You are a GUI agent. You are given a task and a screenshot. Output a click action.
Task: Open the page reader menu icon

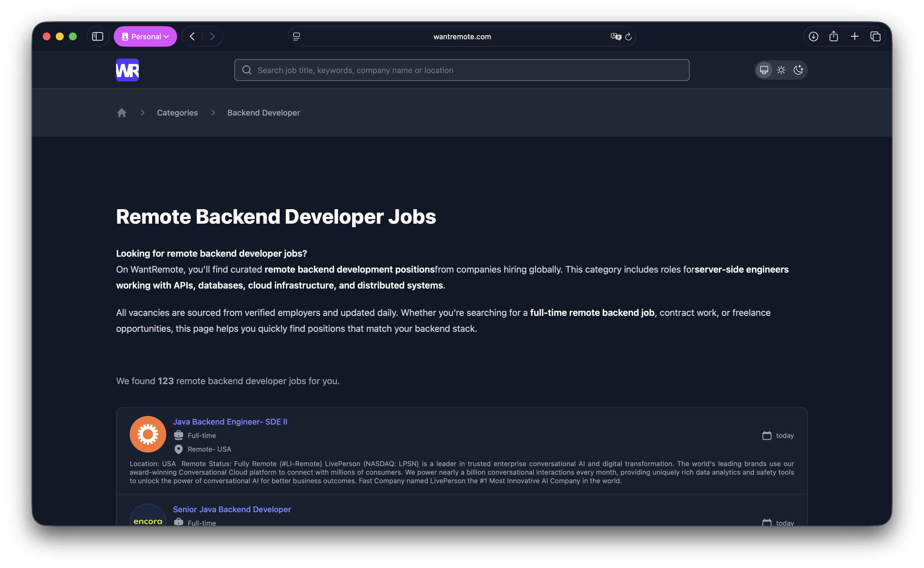coord(297,36)
